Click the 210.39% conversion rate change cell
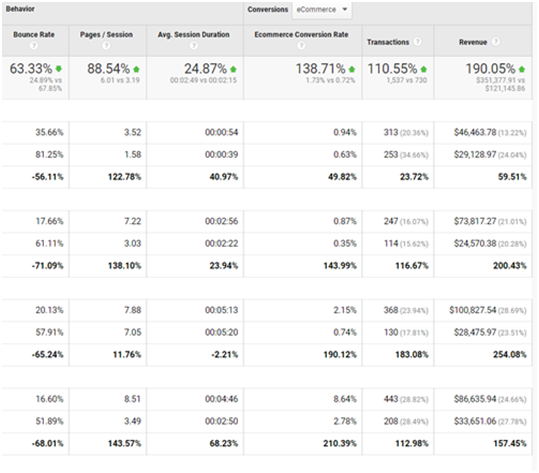The image size is (539, 473). point(340,443)
